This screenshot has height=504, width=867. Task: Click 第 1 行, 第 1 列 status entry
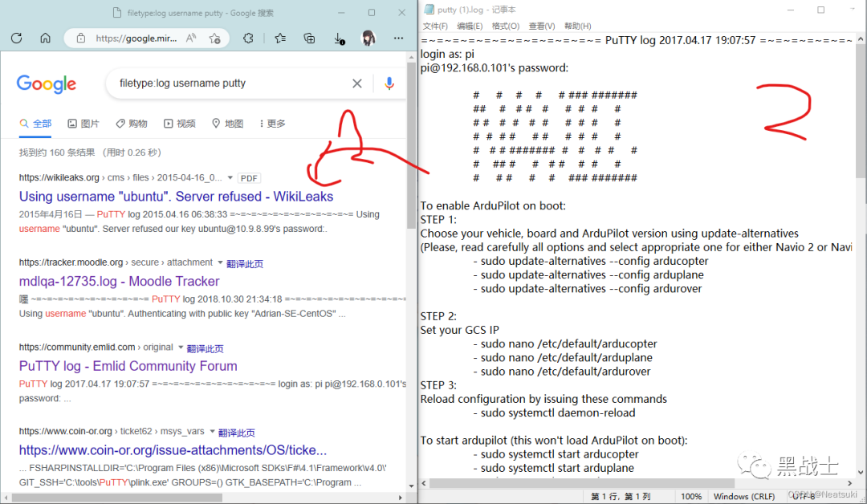621,496
